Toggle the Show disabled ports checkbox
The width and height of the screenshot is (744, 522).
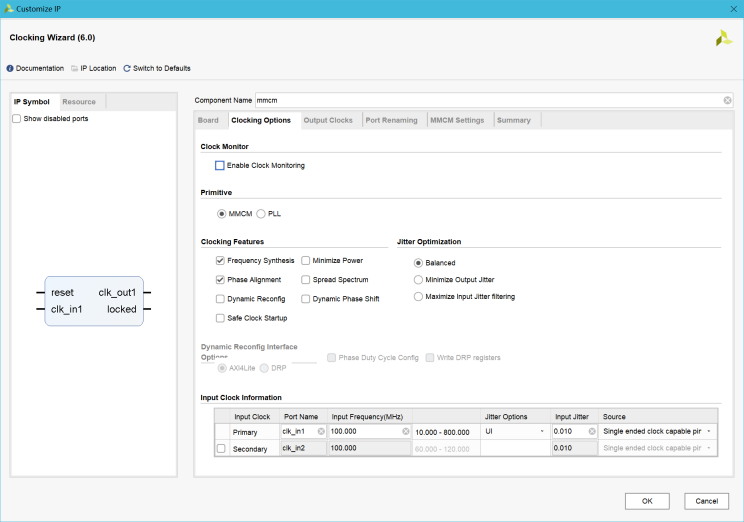pyautogui.click(x=16, y=119)
